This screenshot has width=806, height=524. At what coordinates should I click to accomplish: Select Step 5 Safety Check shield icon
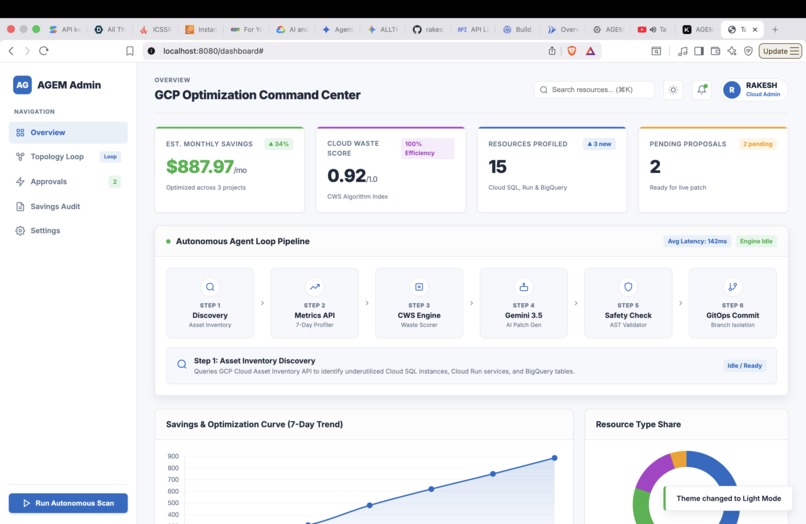tap(628, 287)
